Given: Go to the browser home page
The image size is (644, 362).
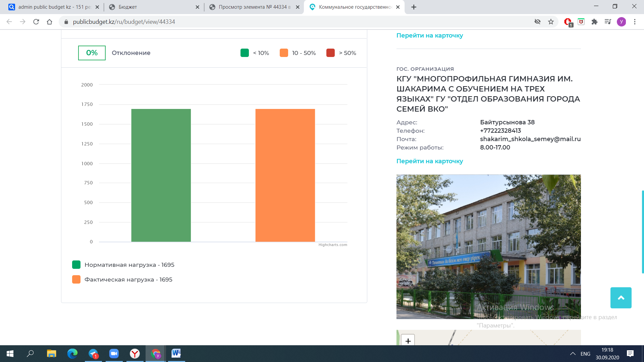Looking at the screenshot, I should tap(50, 22).
